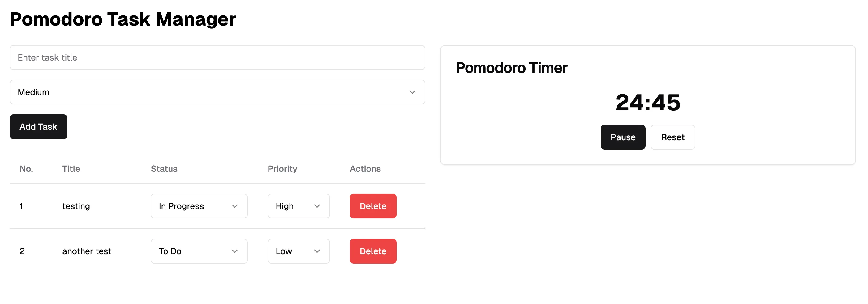The width and height of the screenshot is (868, 304).
Task: Click the Pomodoro Task Manager title
Action: pos(122,19)
